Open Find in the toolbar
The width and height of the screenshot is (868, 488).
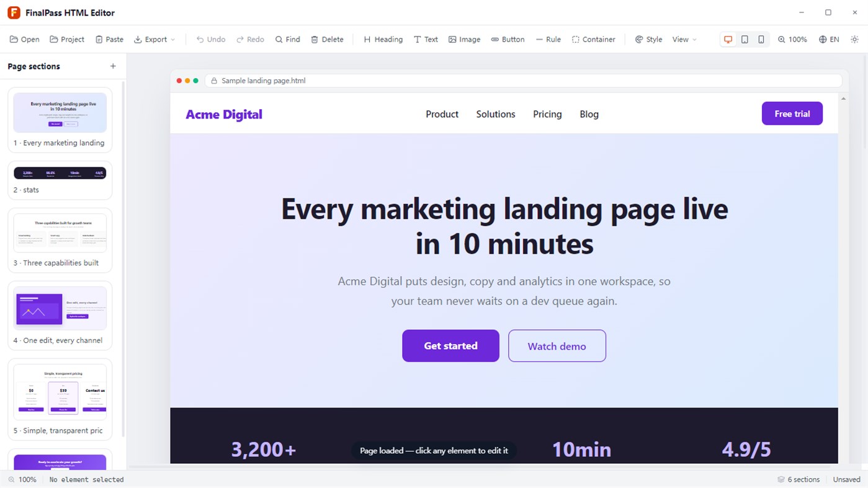[x=288, y=39]
